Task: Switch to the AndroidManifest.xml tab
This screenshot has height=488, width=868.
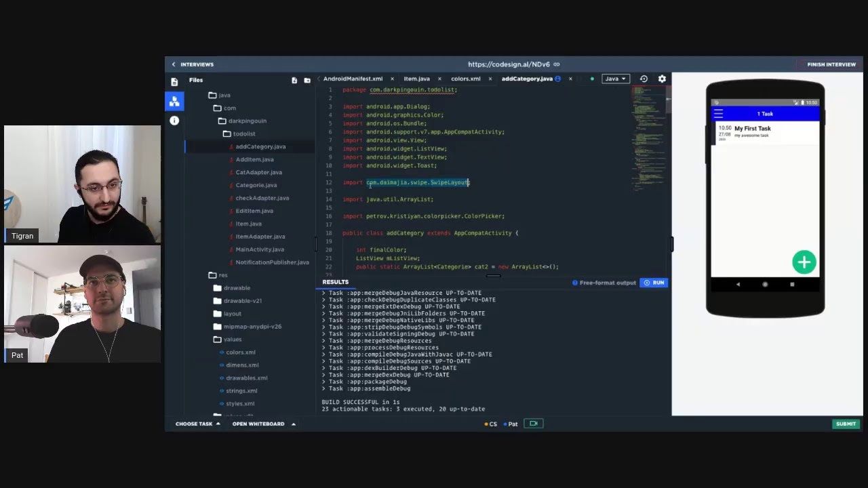Action: point(353,79)
